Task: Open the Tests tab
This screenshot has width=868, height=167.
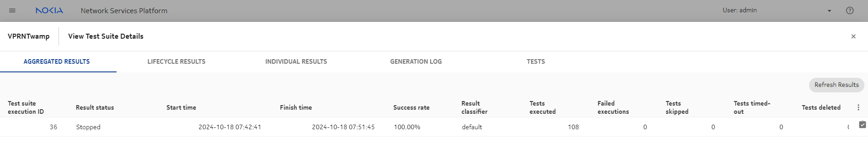Action: (x=536, y=61)
